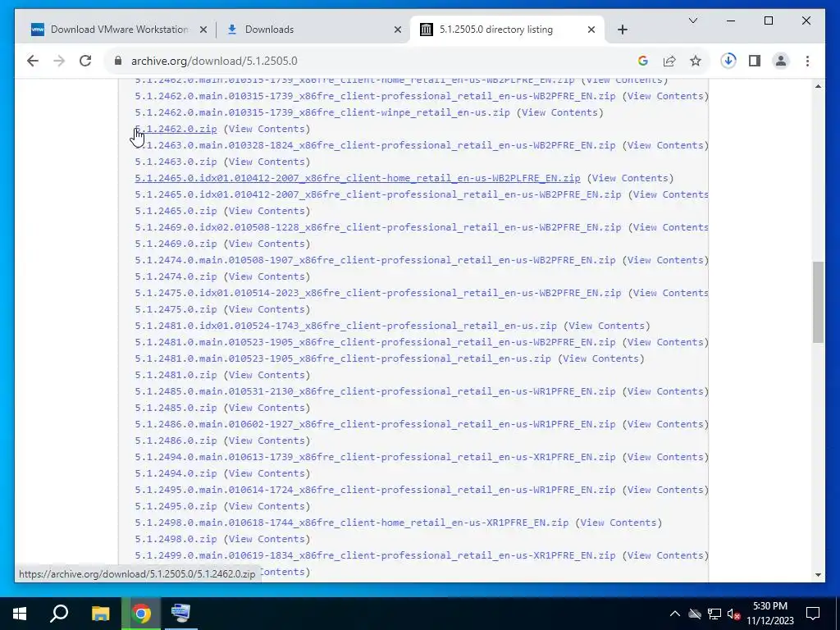This screenshot has width=840, height=630.
Task: View Contents of 5.1.2481.0.zip
Action: pos(267,375)
